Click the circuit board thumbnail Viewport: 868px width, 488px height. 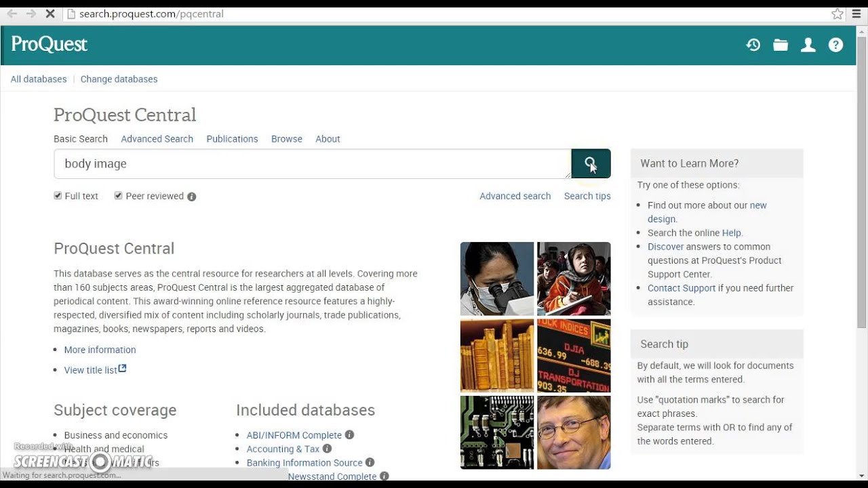tap(497, 432)
